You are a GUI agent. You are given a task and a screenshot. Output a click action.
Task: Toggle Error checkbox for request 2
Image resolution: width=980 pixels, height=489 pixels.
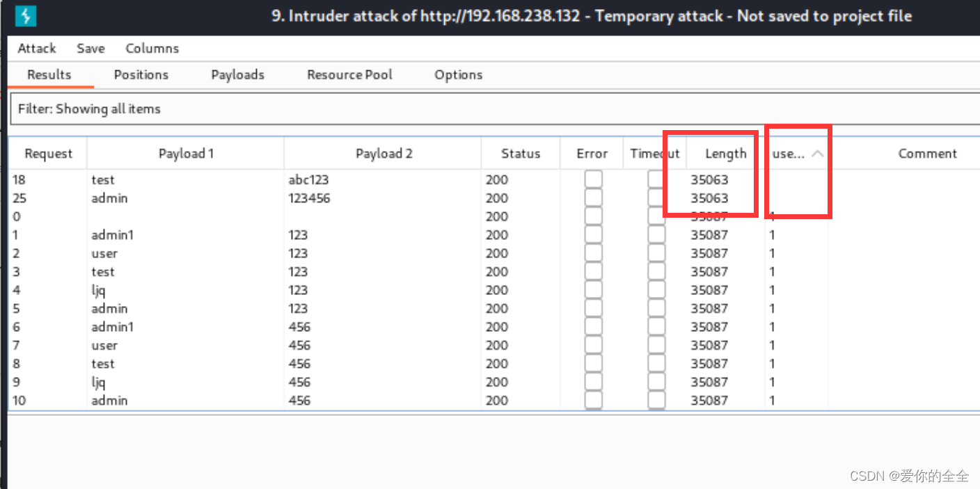tap(593, 253)
